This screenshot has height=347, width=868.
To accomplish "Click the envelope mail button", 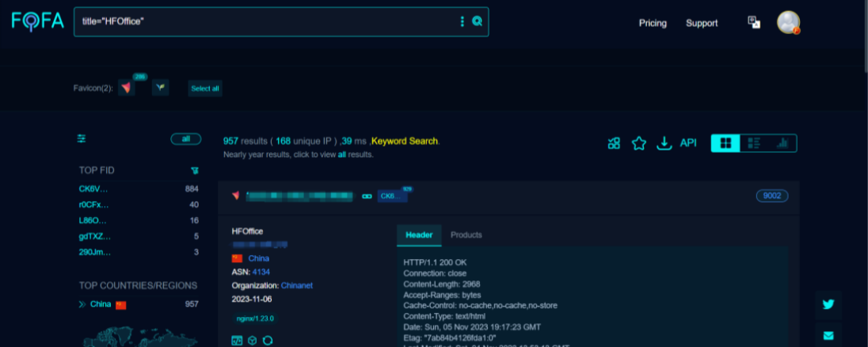I will [x=828, y=335].
